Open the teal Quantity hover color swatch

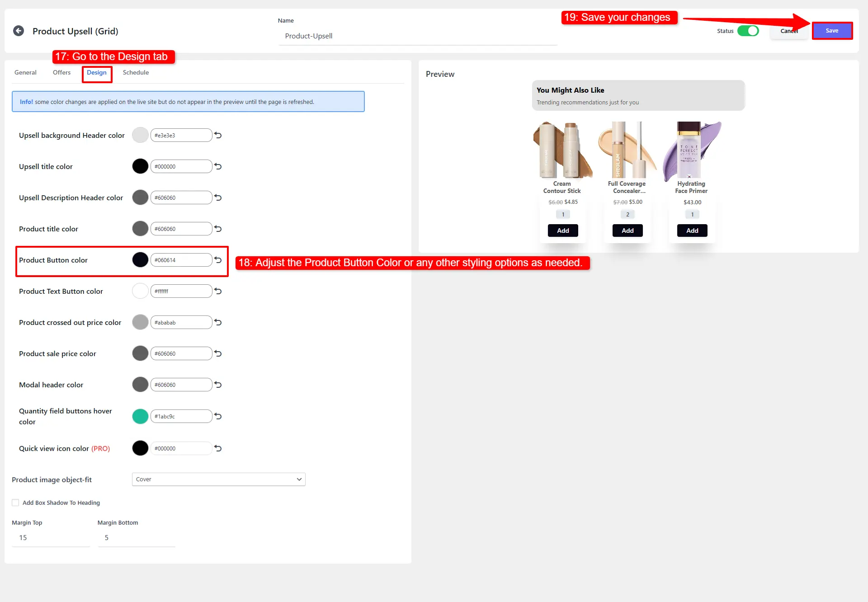140,416
